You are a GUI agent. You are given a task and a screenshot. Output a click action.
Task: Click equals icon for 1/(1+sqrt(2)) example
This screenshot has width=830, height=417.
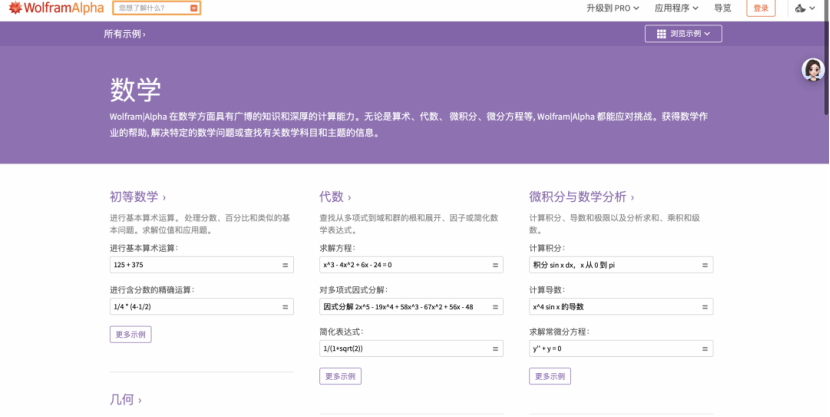point(496,348)
